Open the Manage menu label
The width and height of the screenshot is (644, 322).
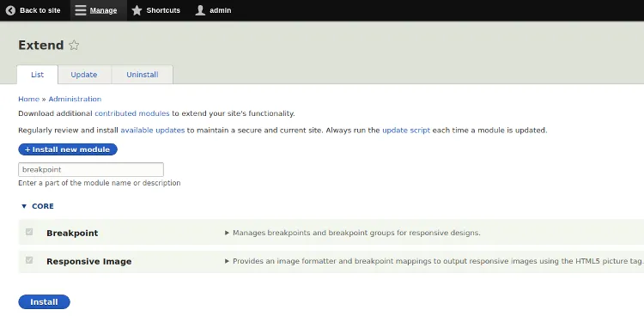(x=103, y=10)
